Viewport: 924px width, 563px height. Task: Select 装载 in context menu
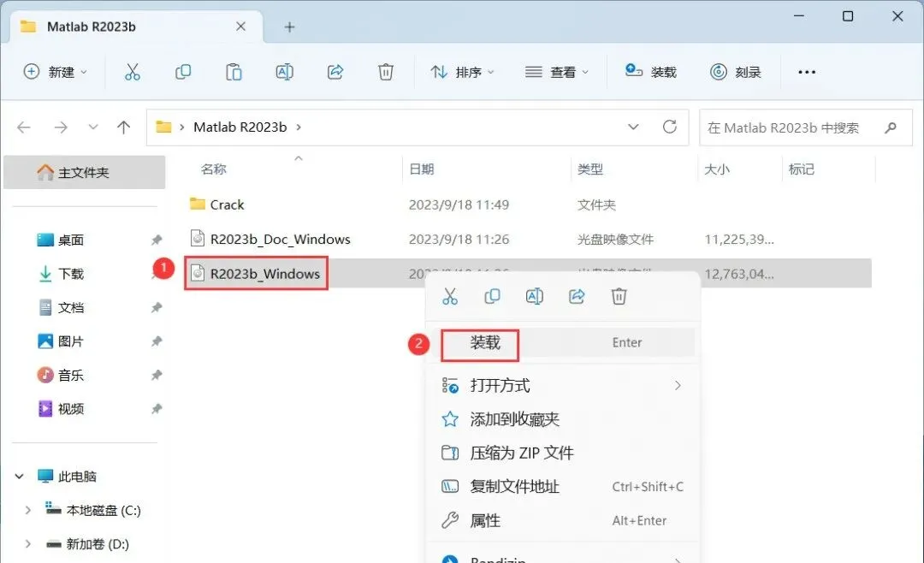click(x=563, y=342)
